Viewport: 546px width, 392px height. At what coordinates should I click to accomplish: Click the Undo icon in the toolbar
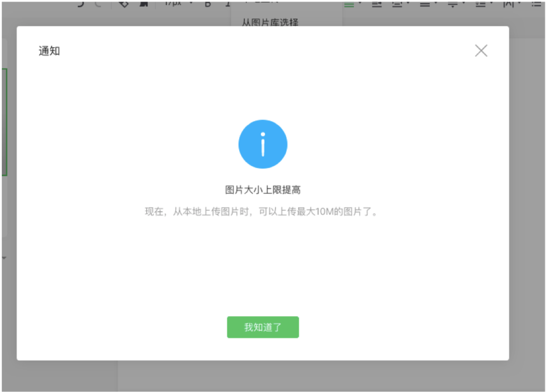(82, 4)
